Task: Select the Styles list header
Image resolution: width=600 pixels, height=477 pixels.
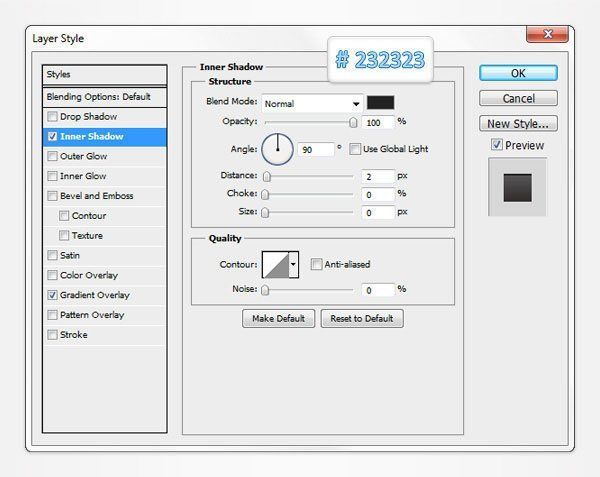Action: pos(105,75)
